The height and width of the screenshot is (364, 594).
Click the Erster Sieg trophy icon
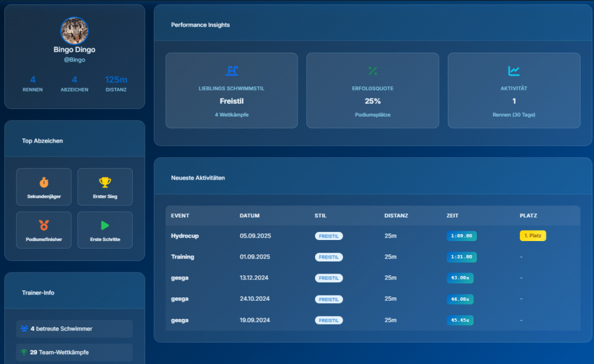(105, 182)
